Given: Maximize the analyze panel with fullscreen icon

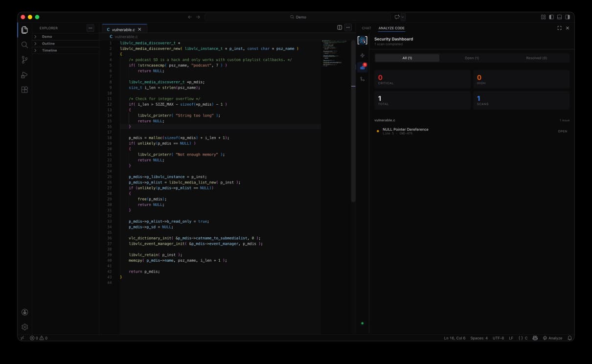Looking at the screenshot, I should click(559, 28).
